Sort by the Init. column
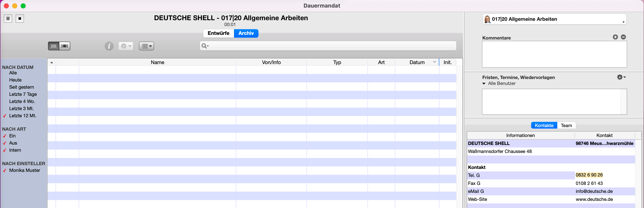The width and height of the screenshot is (644, 208). point(447,62)
